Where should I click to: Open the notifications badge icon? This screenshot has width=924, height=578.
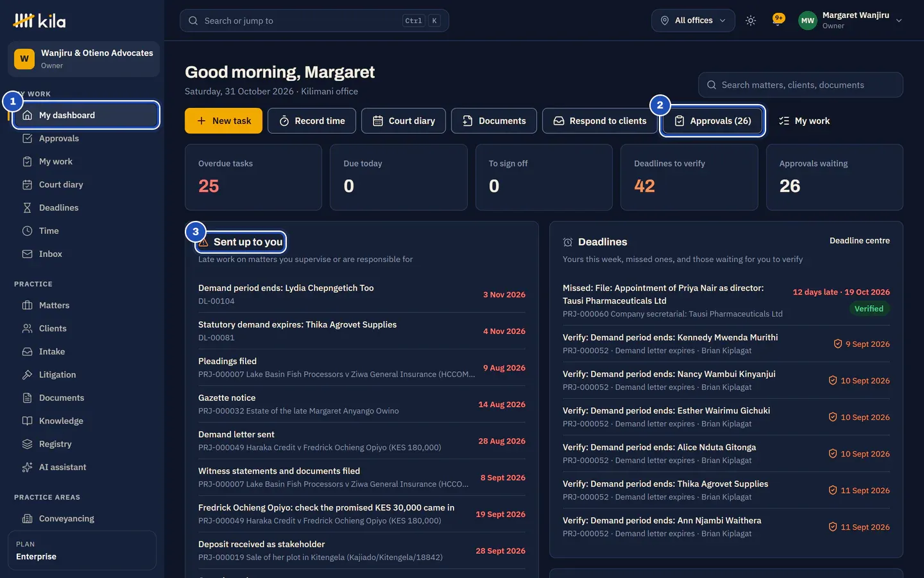pos(778,19)
